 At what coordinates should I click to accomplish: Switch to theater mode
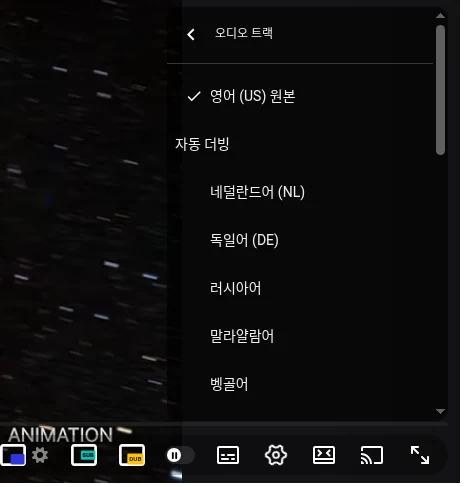[324, 455]
